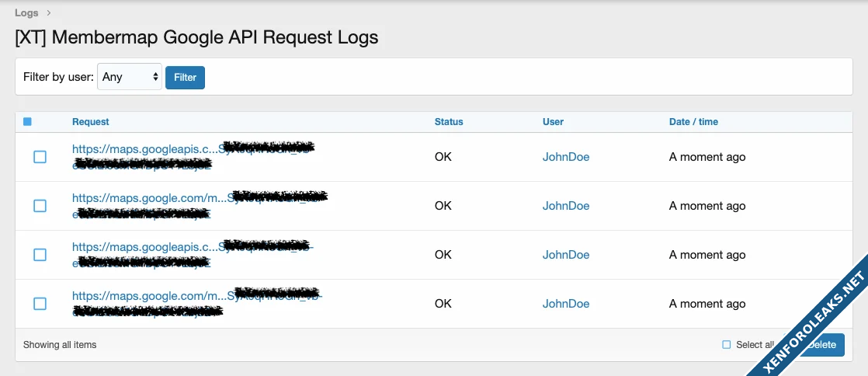Image resolution: width=868 pixels, height=376 pixels.
Task: Open the Filter by user dropdown
Action: (130, 77)
